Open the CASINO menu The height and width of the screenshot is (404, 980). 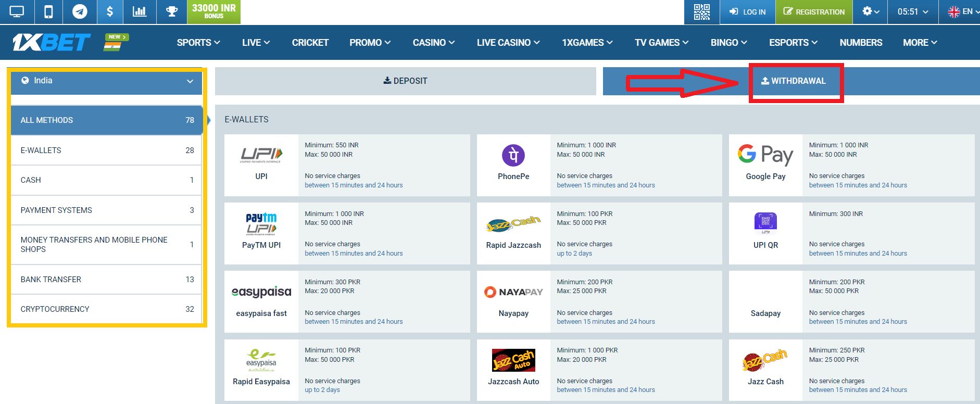point(434,43)
